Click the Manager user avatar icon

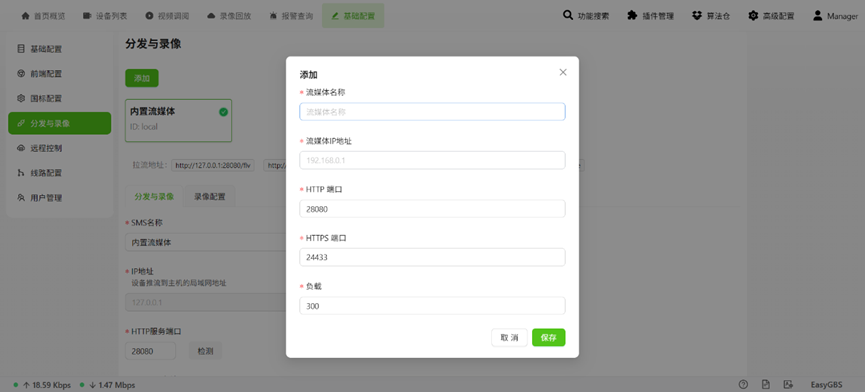click(818, 15)
